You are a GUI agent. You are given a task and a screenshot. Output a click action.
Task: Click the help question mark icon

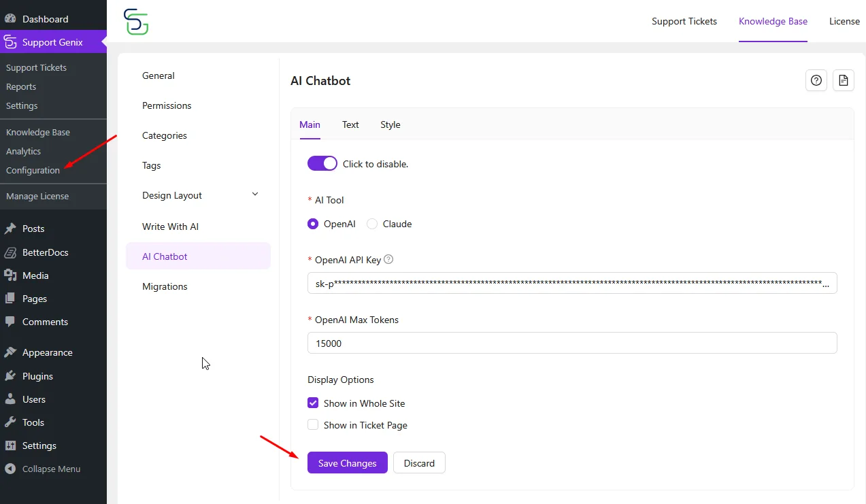[816, 80]
